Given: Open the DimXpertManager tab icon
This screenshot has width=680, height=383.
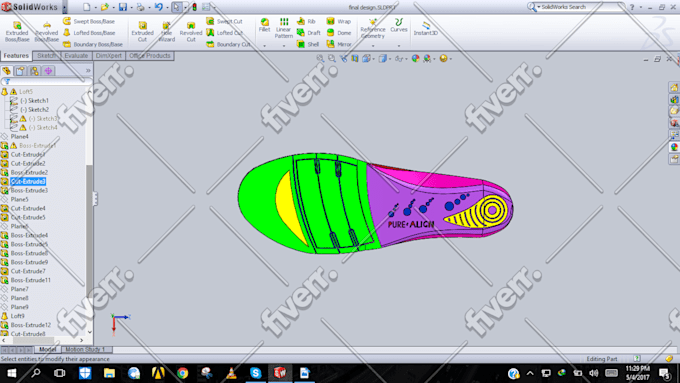Looking at the screenshot, I should (x=48, y=71).
